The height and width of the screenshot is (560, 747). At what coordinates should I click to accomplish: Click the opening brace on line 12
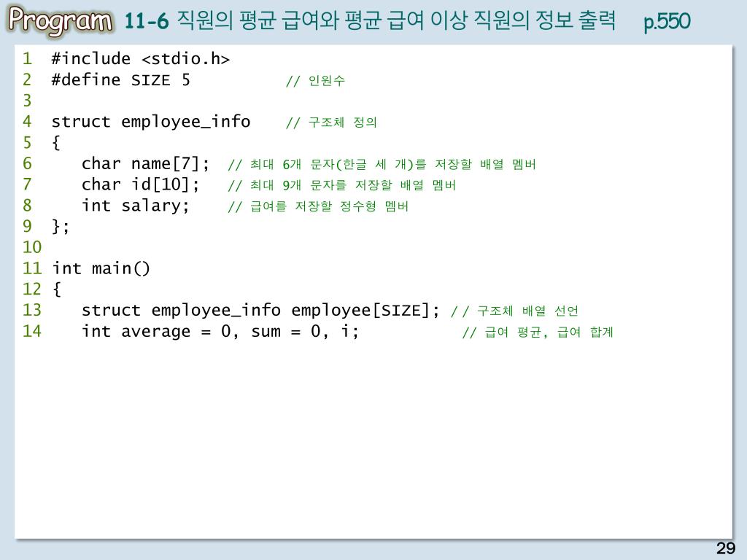click(56, 289)
